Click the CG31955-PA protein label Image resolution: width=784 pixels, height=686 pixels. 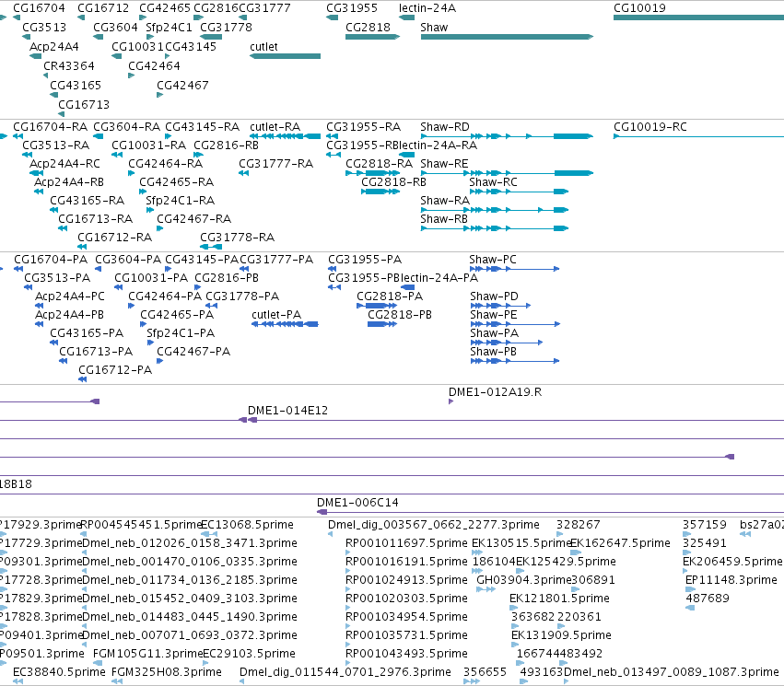pos(365,260)
